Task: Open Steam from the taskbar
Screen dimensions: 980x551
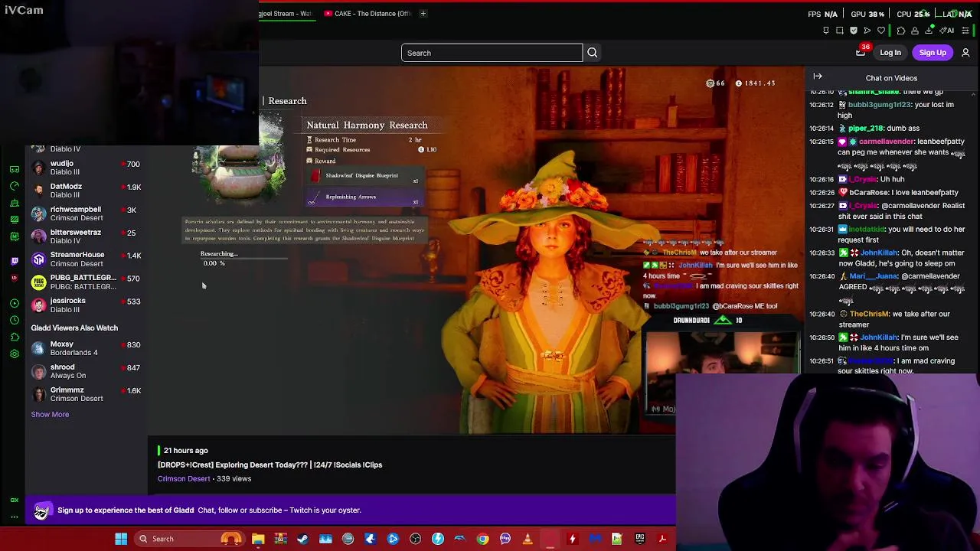Action: (303, 539)
